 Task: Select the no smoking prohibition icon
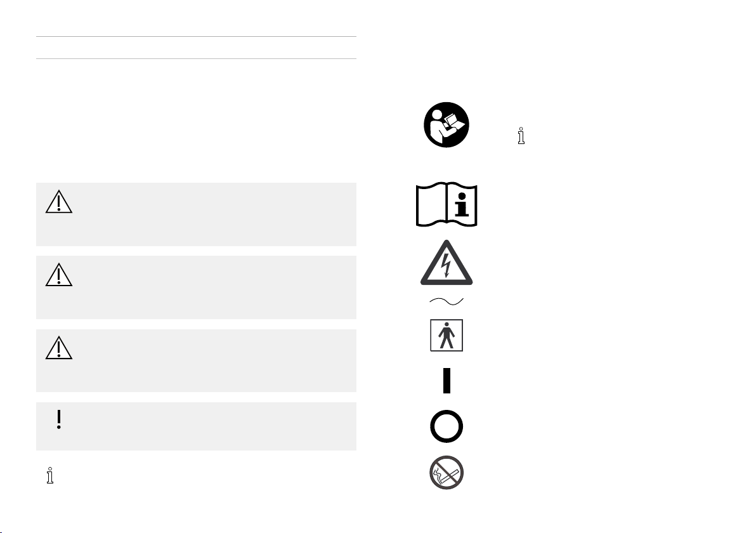click(446, 473)
